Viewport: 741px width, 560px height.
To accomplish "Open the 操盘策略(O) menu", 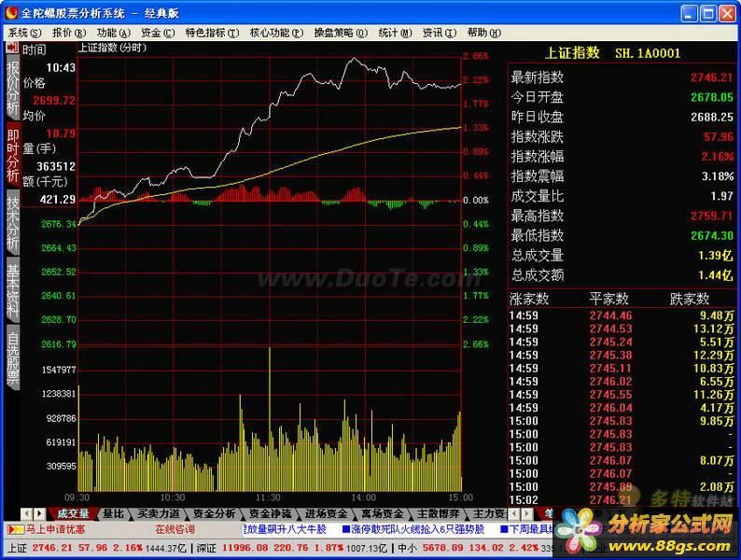I will (341, 33).
